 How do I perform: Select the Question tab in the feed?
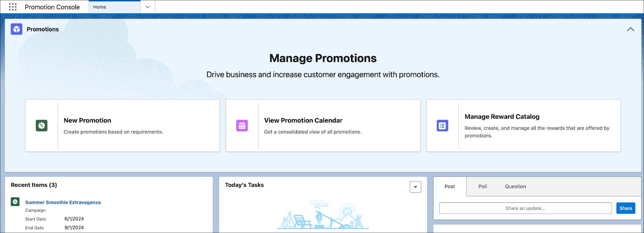coord(515,186)
